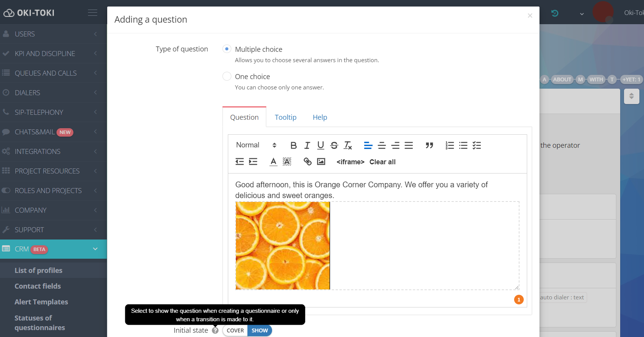Toggle bold formatting in the editor toolbar
The width and height of the screenshot is (644, 337).
click(294, 145)
